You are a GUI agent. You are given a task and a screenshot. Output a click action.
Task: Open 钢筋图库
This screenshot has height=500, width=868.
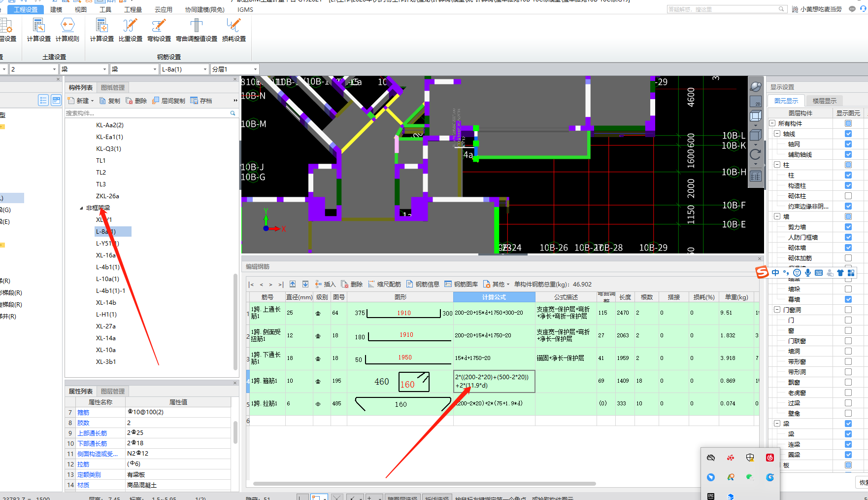(461, 284)
